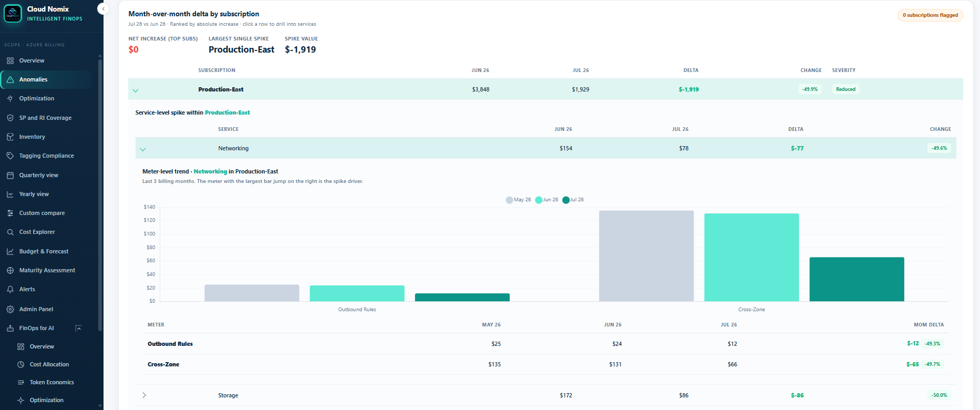Click the Networking link in meter-level heading

(x=210, y=171)
